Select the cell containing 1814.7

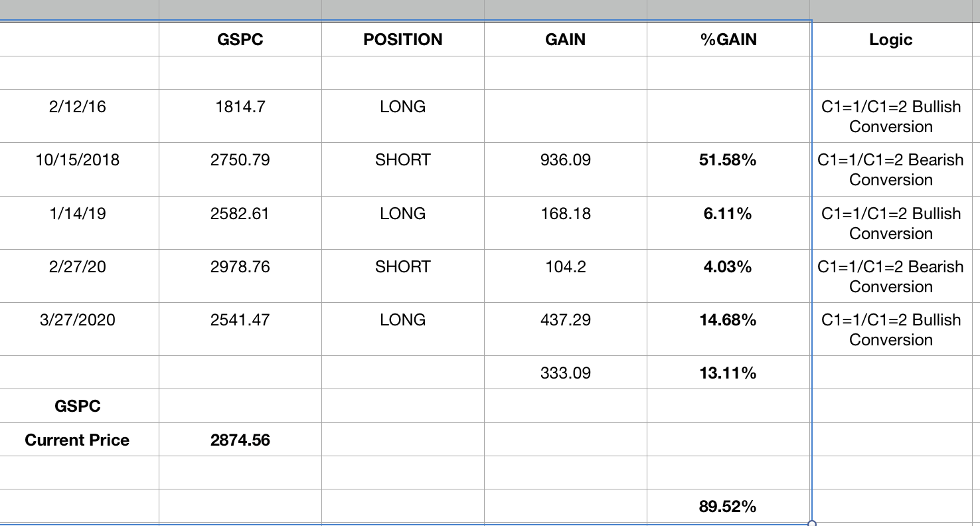click(240, 107)
